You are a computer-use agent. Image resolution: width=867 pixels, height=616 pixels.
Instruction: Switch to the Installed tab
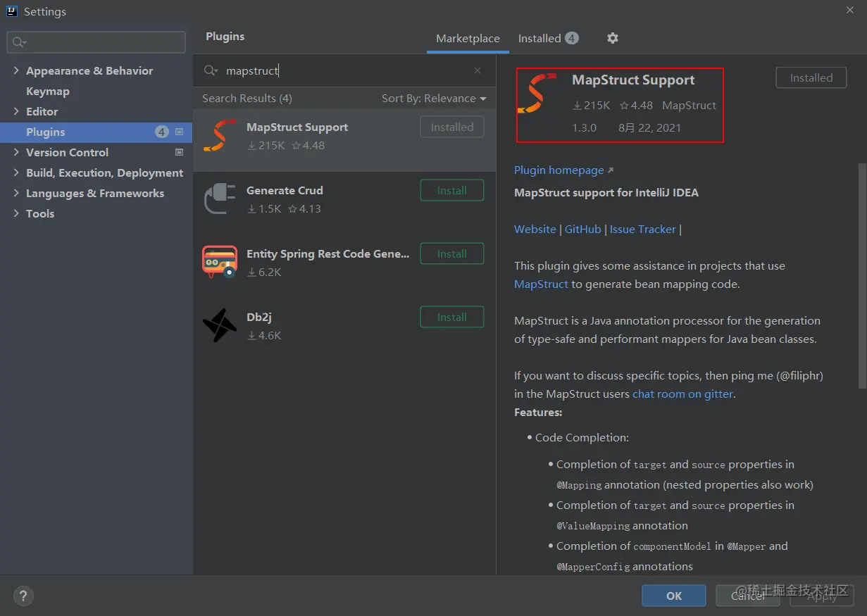[x=548, y=39]
